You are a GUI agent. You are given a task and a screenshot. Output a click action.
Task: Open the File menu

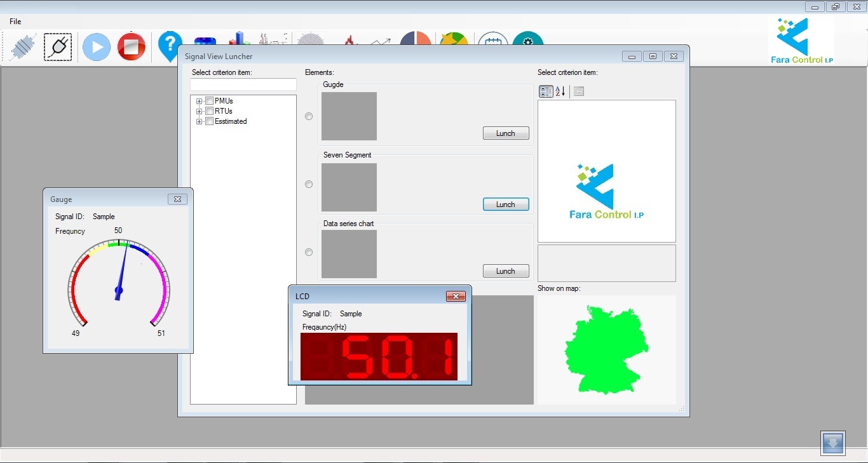[15, 22]
